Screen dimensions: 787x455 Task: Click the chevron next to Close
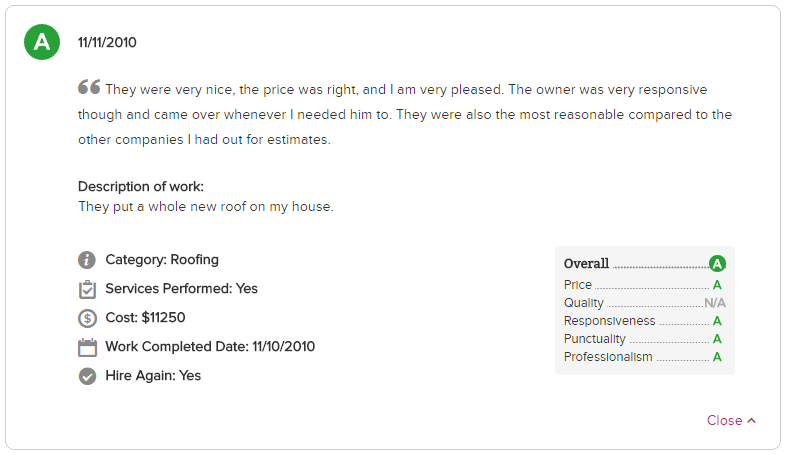point(751,421)
